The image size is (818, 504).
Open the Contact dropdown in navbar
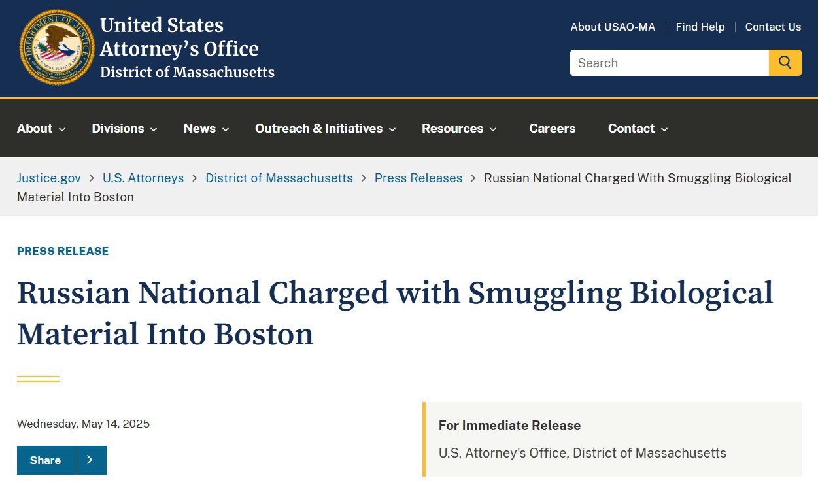click(x=638, y=129)
